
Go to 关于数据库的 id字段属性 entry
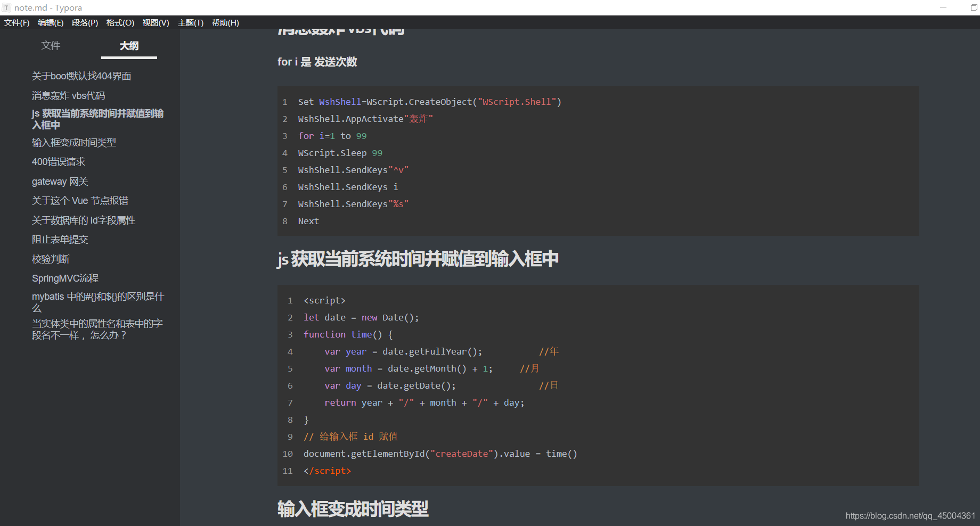pos(84,220)
